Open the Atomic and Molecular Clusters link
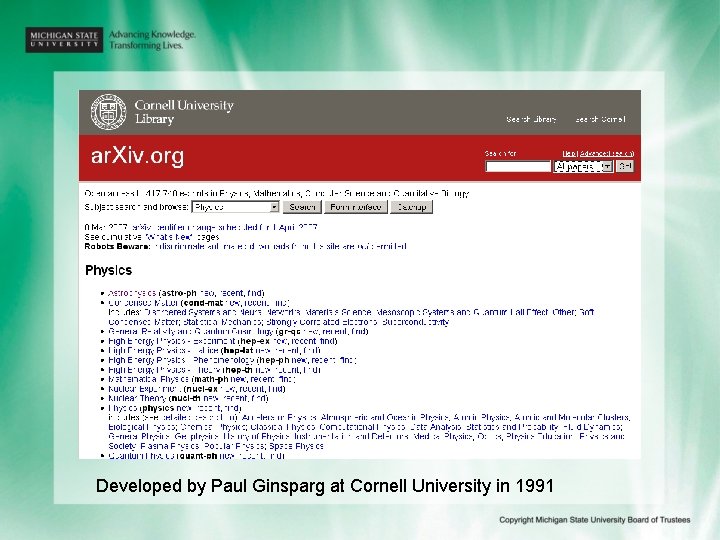720x540 pixels. [x=571, y=418]
